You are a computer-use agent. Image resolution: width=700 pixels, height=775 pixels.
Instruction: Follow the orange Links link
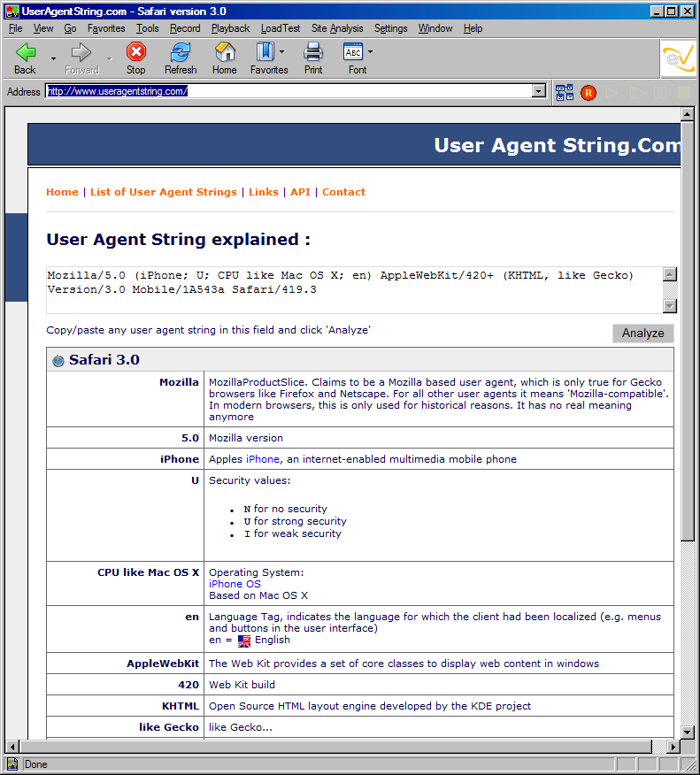pyautogui.click(x=264, y=192)
